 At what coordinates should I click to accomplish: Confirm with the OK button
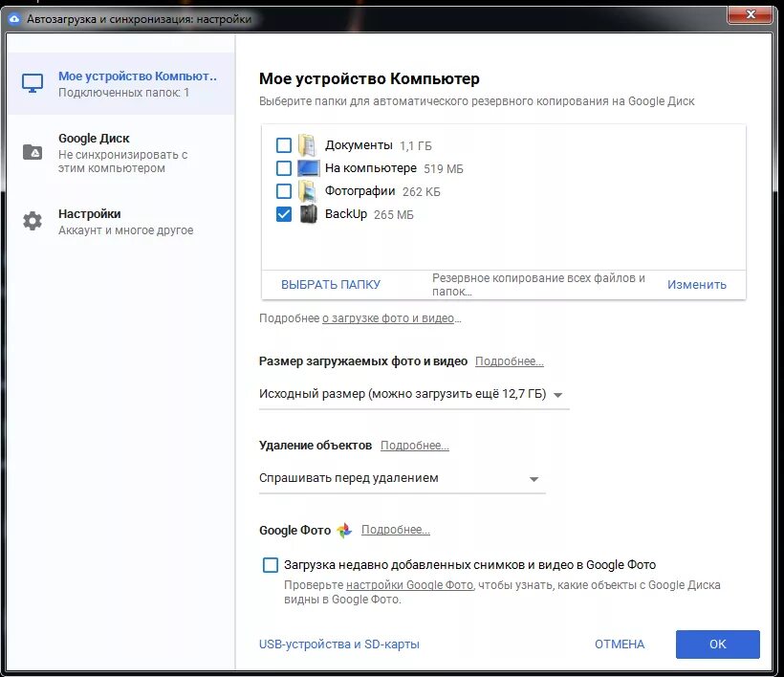717,644
